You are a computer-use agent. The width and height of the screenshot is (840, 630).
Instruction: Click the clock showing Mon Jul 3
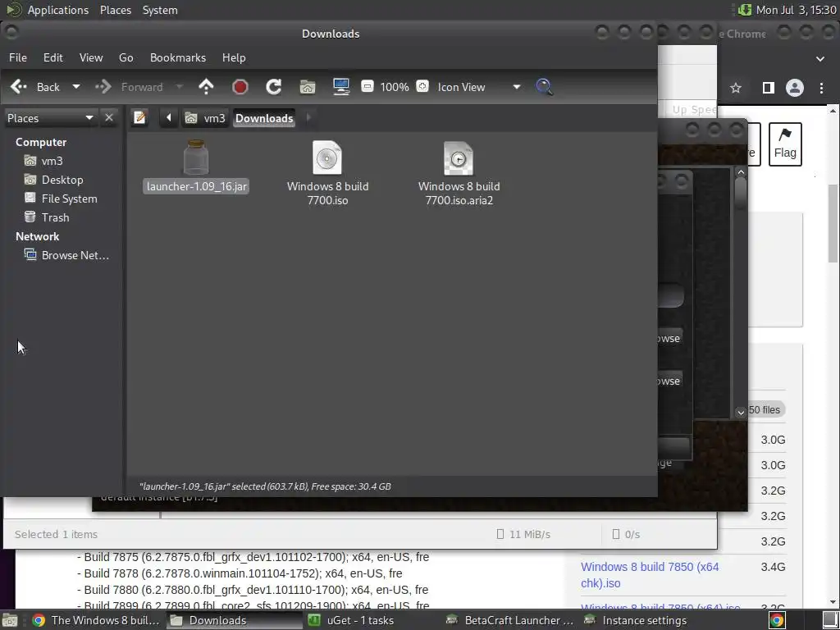796,10
